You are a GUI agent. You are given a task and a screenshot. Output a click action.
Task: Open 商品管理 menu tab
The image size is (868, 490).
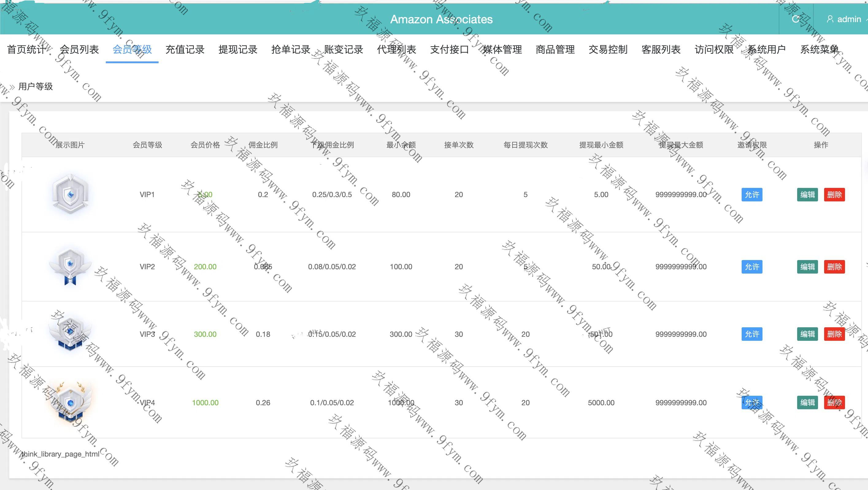555,49
